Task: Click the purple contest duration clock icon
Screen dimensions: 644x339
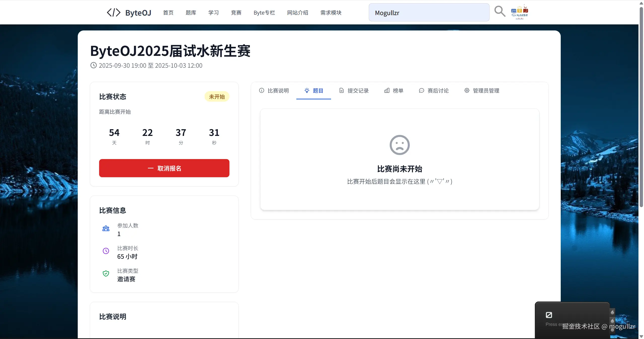Action: coord(106,251)
